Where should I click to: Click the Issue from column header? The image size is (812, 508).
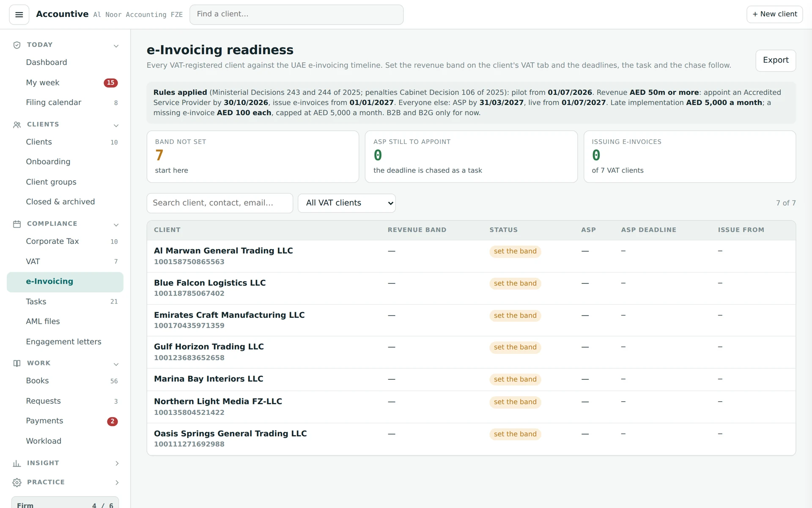point(741,230)
